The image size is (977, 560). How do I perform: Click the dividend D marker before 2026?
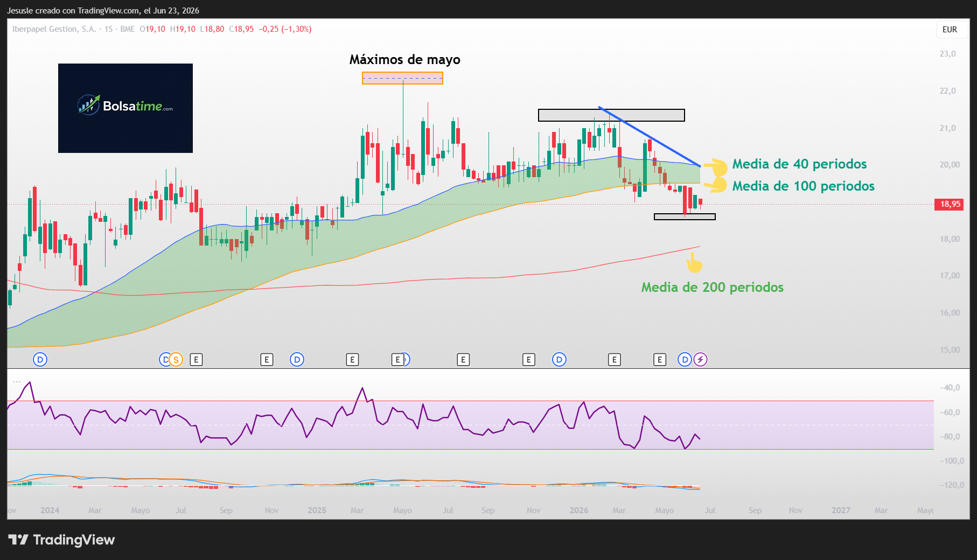(x=559, y=360)
